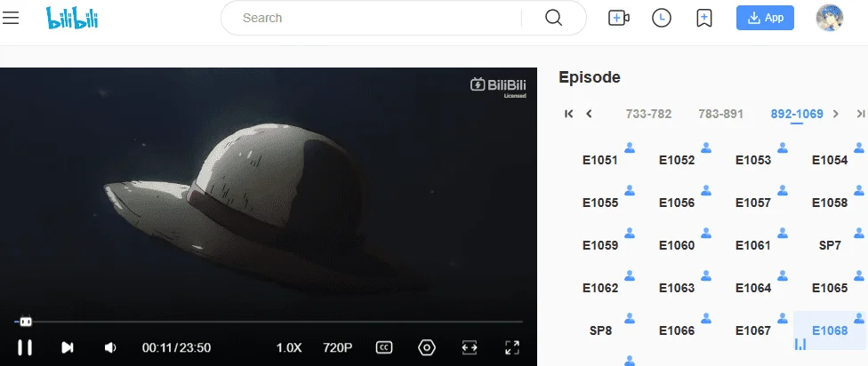Click member icon above E1061
Image resolution: width=868 pixels, height=366 pixels.
783,233
